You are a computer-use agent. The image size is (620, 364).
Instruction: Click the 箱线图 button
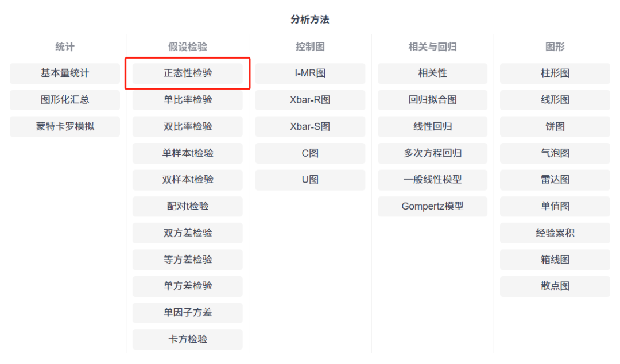(x=555, y=260)
